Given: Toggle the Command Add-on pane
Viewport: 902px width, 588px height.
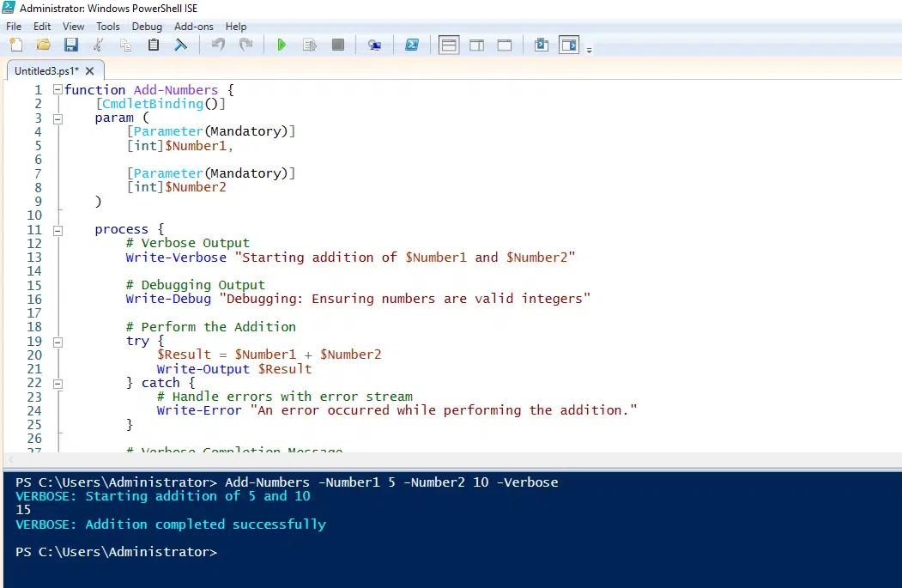Looking at the screenshot, I should (x=569, y=45).
